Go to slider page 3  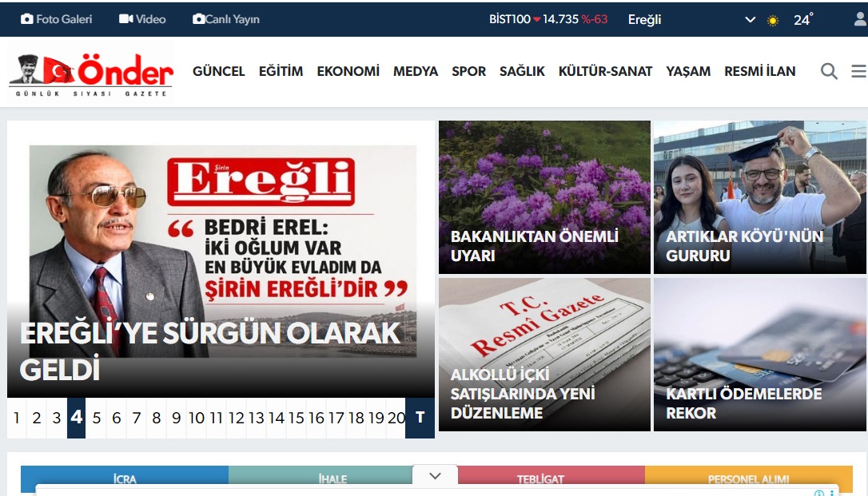[57, 418]
